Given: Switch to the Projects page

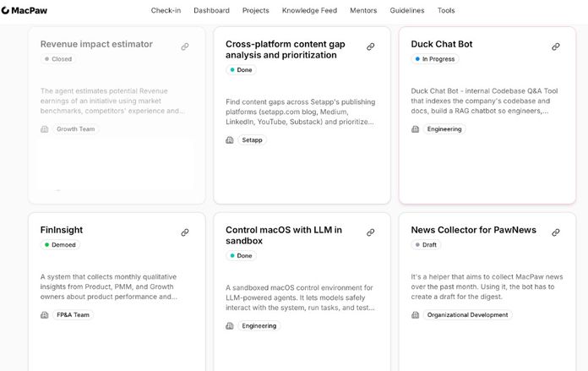Looking at the screenshot, I should point(256,10).
